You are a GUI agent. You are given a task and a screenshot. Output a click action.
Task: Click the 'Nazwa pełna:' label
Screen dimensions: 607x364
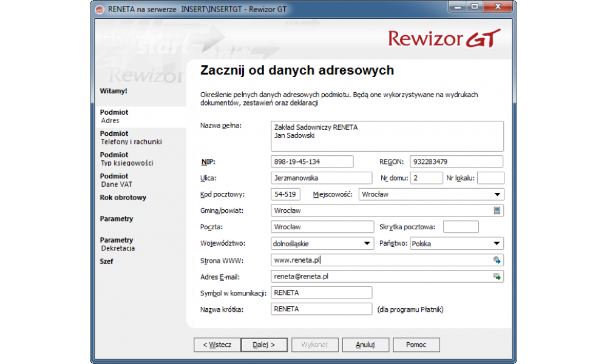tap(221, 126)
